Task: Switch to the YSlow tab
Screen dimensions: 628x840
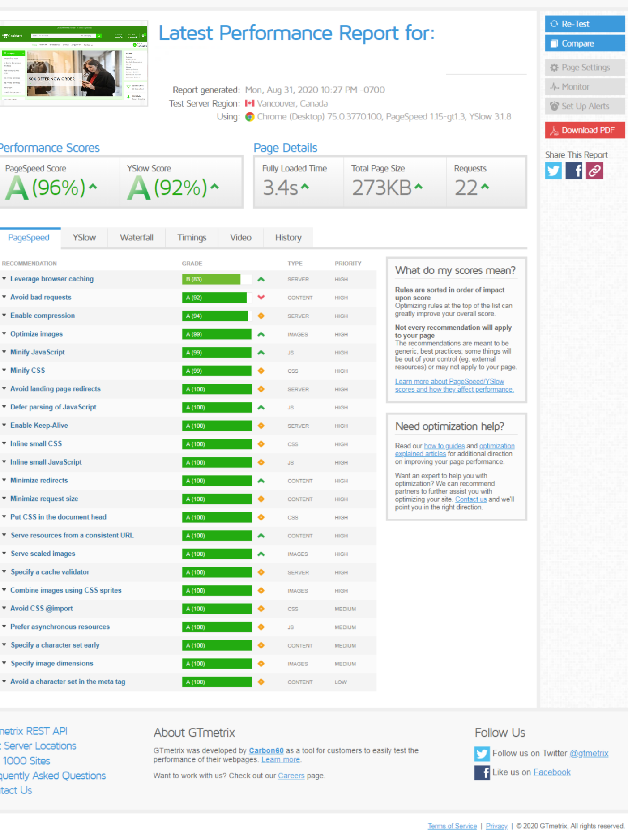Action: pyautogui.click(x=84, y=238)
